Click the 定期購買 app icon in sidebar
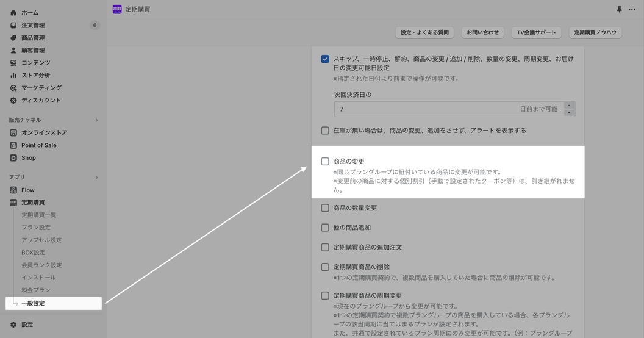The image size is (644, 338). click(x=13, y=203)
